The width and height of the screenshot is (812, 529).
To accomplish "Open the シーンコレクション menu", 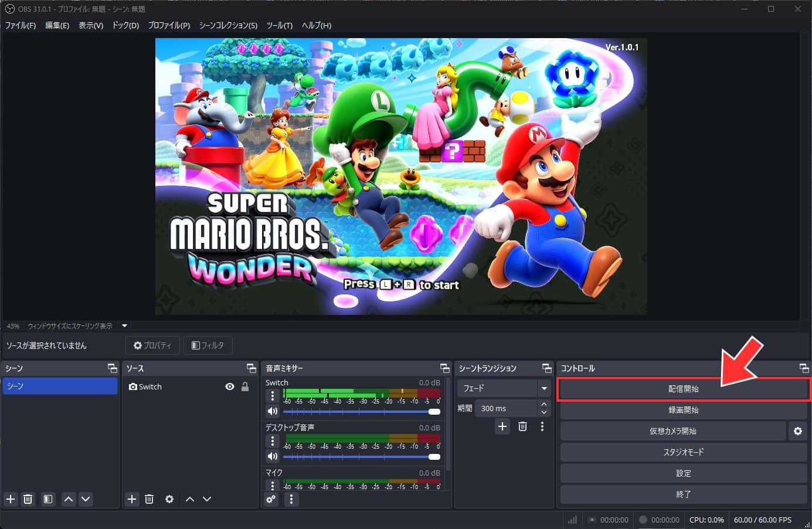I will (x=229, y=25).
